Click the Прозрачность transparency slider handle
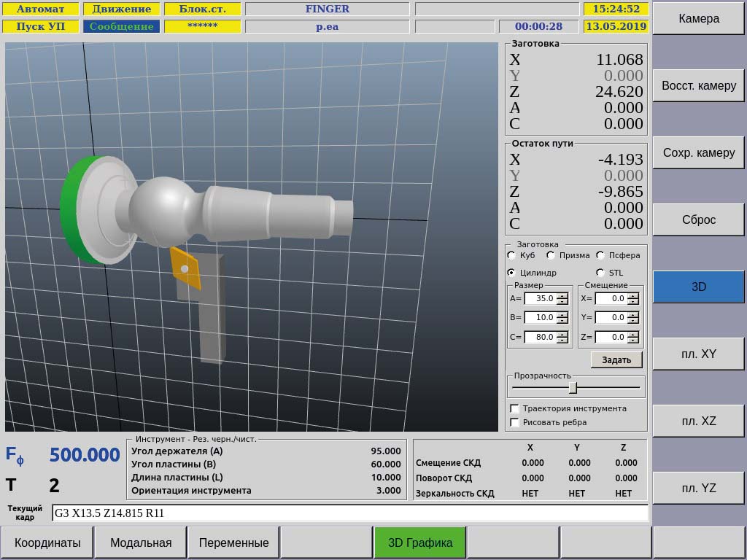747x560 pixels. tap(573, 388)
